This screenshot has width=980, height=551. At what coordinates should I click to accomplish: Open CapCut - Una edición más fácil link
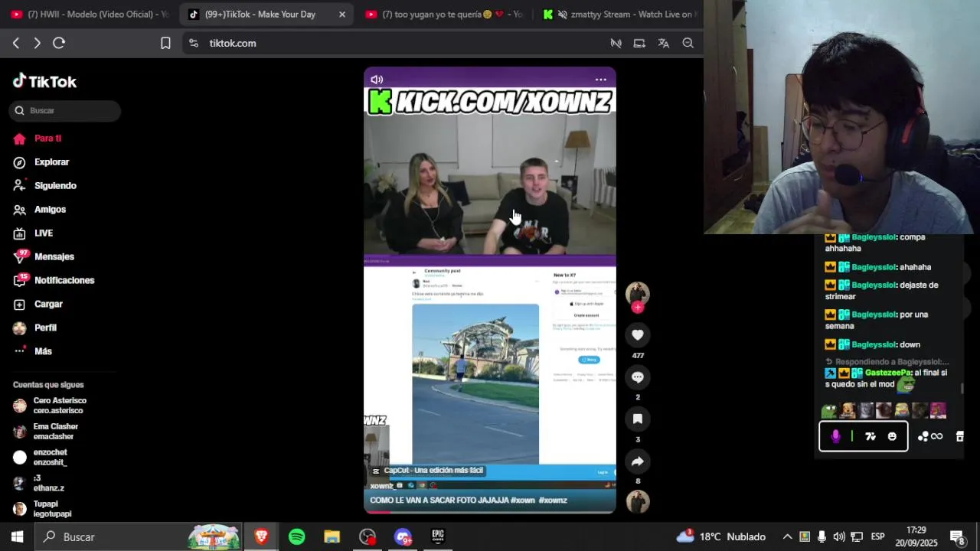pos(427,471)
